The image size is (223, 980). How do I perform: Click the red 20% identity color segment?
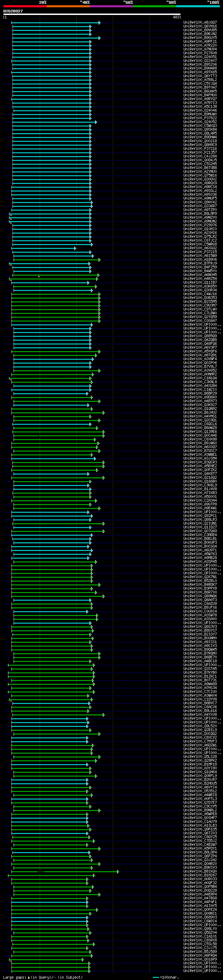pyautogui.click(x=25, y=6)
